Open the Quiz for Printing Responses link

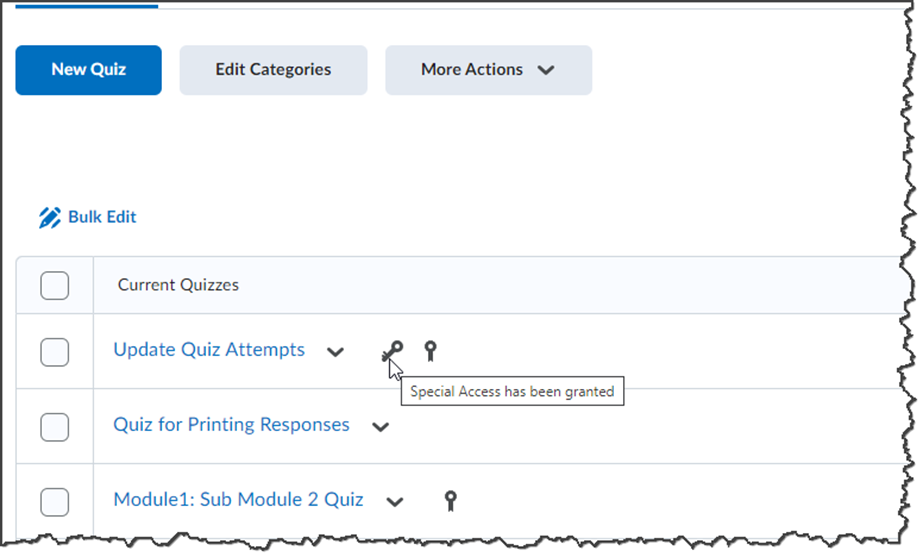(x=231, y=425)
